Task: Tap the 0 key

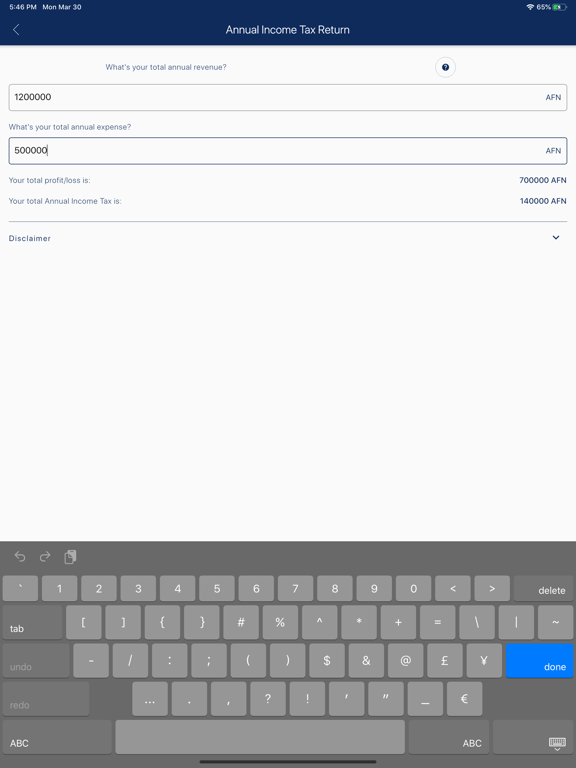Action: (x=413, y=588)
